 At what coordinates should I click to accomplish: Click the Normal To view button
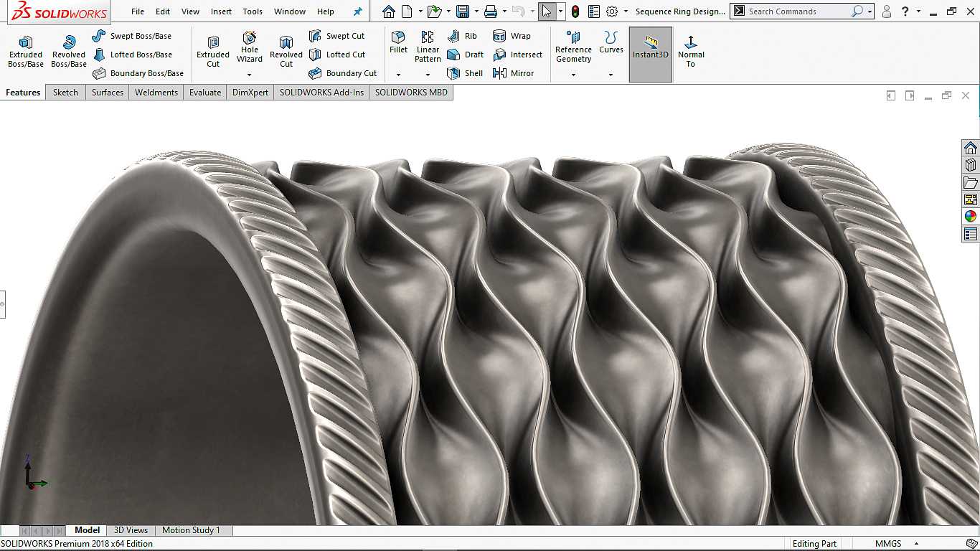(x=691, y=52)
